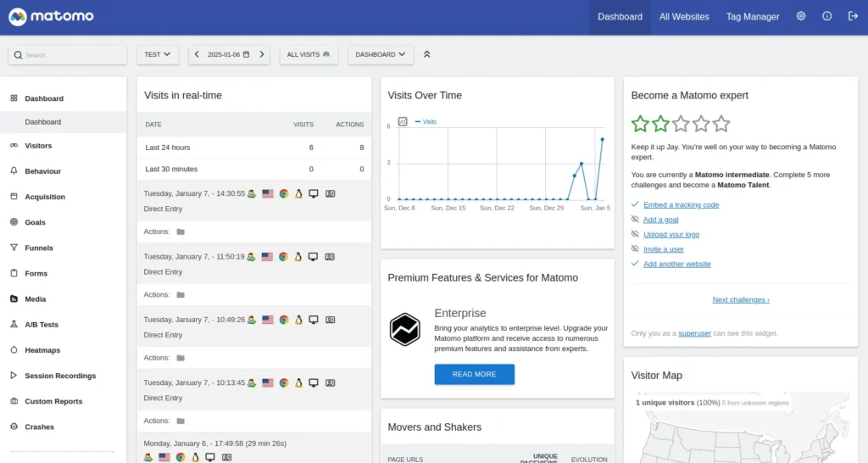This screenshot has width=868, height=463.
Task: Click the visitor profile icon for the 14:30:55 visit
Action: pyautogui.click(x=330, y=194)
